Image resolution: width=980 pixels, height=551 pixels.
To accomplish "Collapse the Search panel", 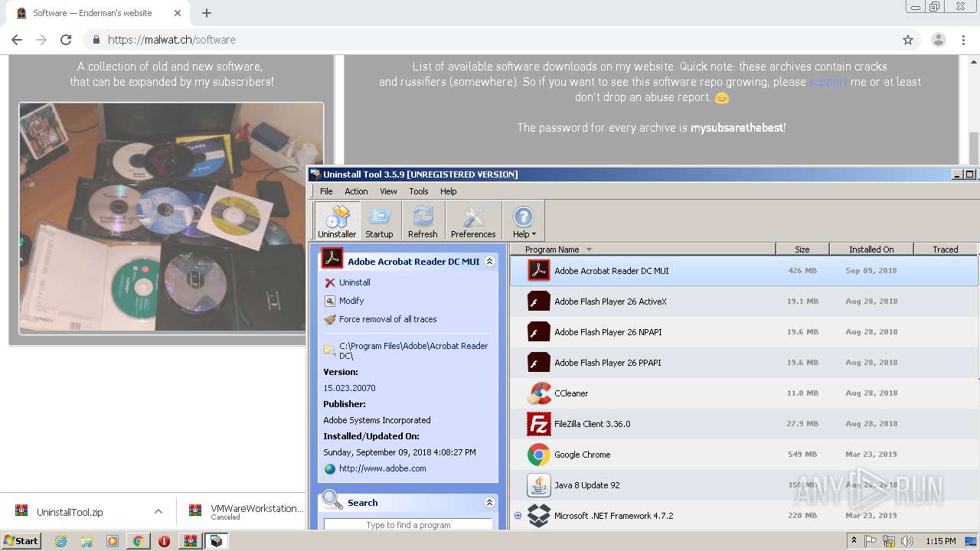I will tap(490, 503).
